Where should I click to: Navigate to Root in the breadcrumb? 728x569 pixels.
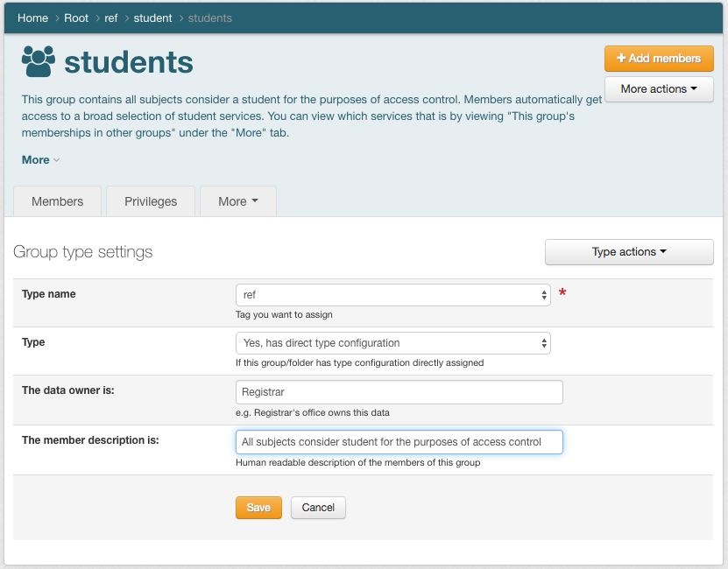tap(76, 18)
